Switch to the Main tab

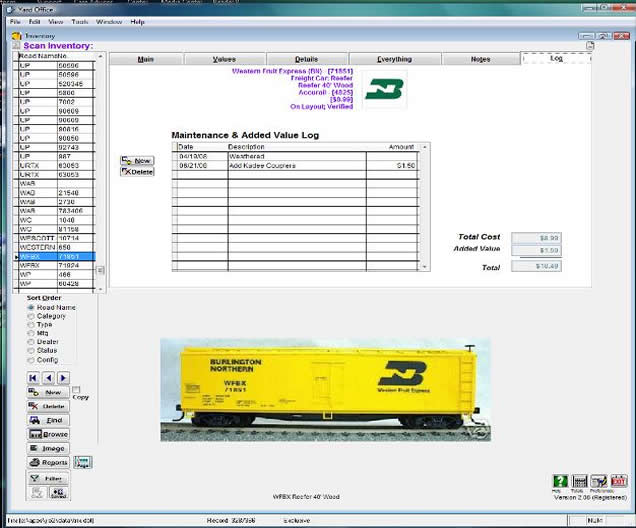click(146, 59)
